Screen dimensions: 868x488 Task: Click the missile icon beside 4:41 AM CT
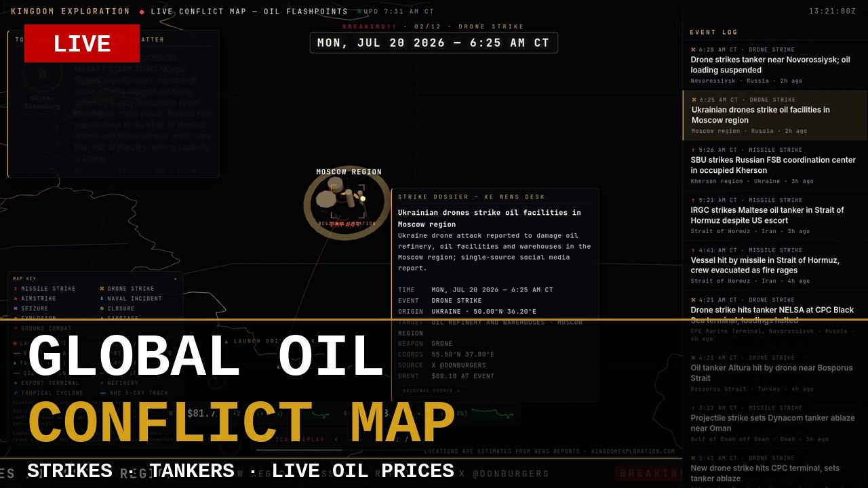[693, 250]
